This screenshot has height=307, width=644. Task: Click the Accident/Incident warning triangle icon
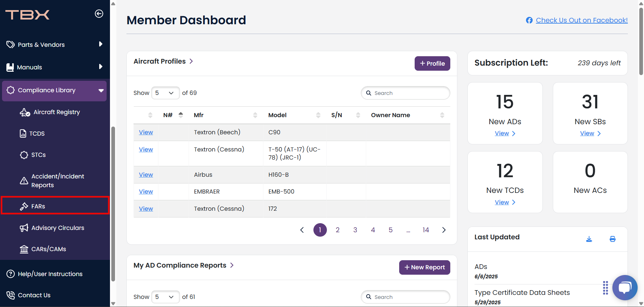click(x=24, y=181)
